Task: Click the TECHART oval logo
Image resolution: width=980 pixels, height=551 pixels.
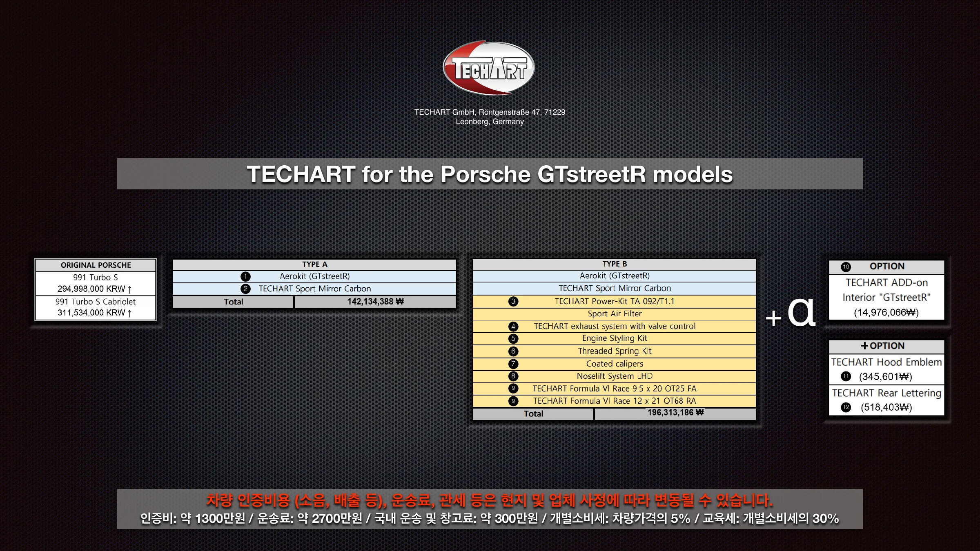Action: pyautogui.click(x=489, y=67)
